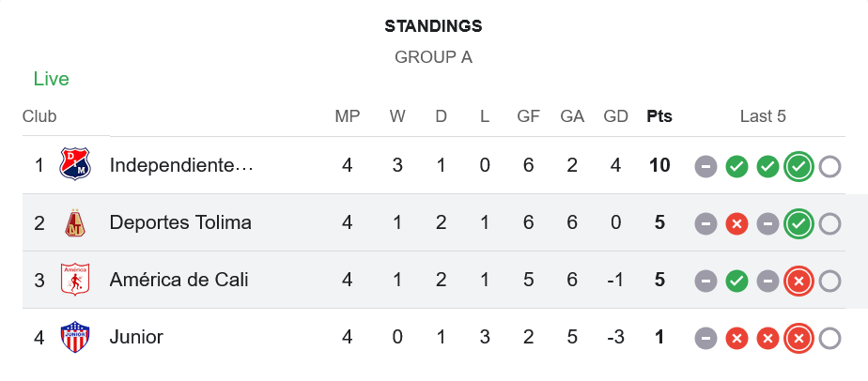
Task: Open the Deportes Tolima team link
Action: (x=180, y=222)
